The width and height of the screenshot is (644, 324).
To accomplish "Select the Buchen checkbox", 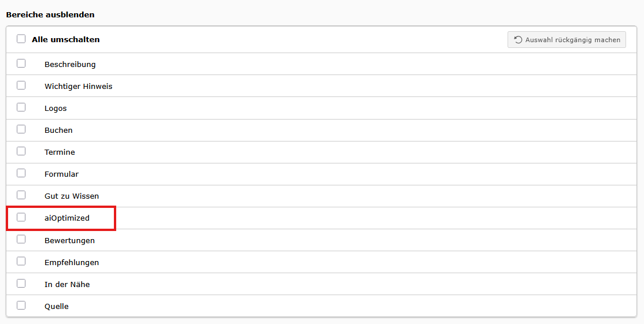I will click(x=21, y=129).
